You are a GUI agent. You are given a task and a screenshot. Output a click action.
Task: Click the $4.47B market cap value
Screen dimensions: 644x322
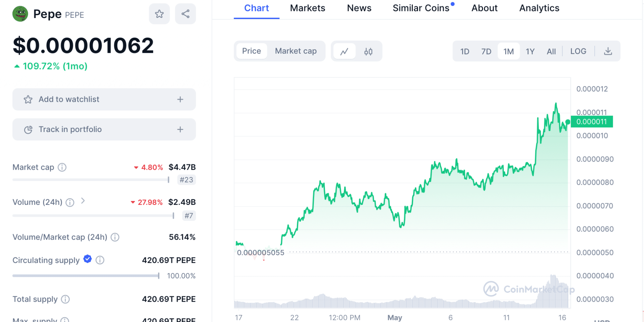point(182,167)
